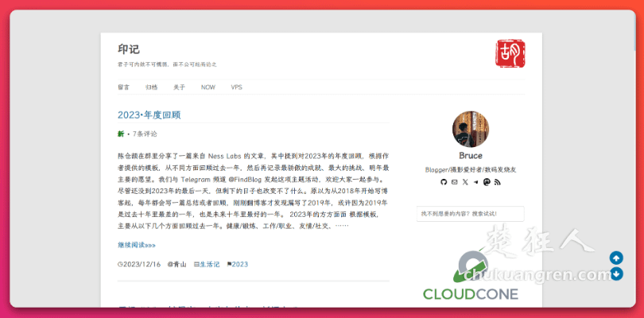
Task: Open the VPS menu item
Action: click(x=237, y=87)
